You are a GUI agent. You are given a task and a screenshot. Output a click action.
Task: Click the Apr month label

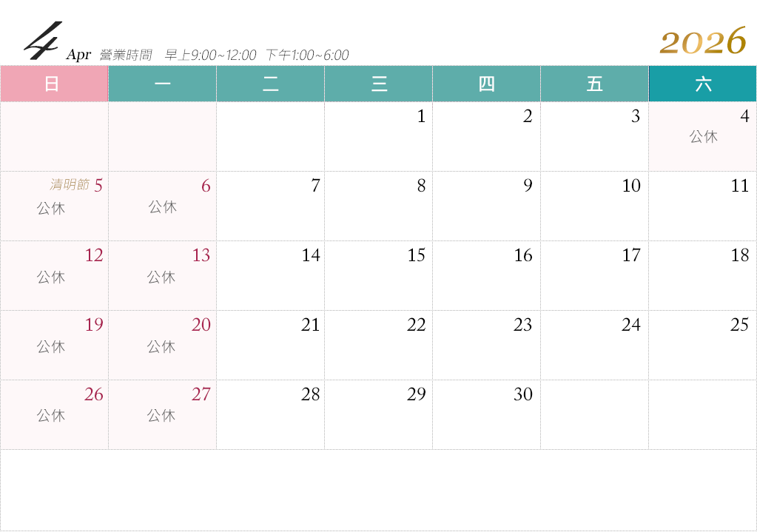point(78,55)
